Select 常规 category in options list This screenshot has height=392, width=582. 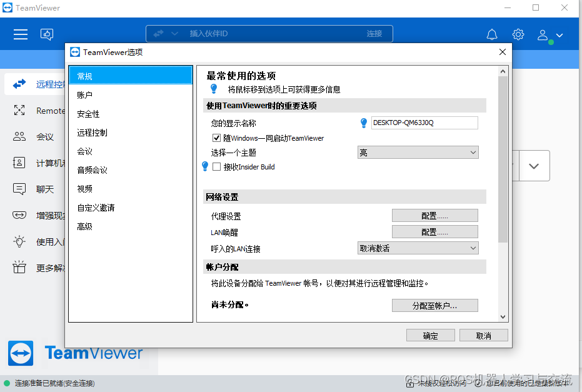coord(131,76)
